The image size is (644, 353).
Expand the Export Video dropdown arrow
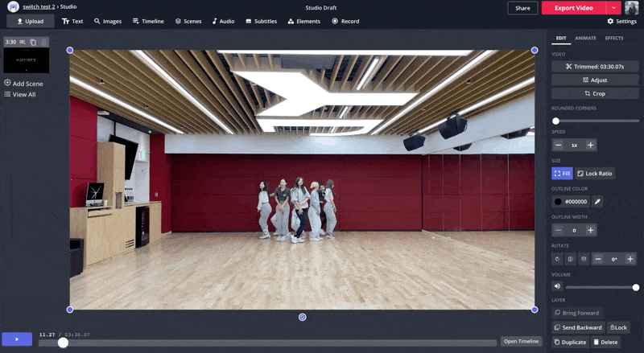click(614, 8)
